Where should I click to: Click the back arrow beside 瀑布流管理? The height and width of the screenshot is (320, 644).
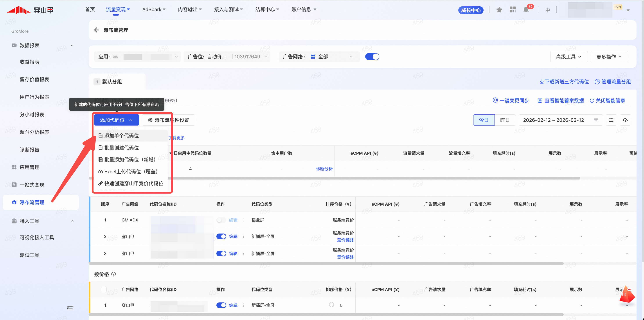[97, 30]
